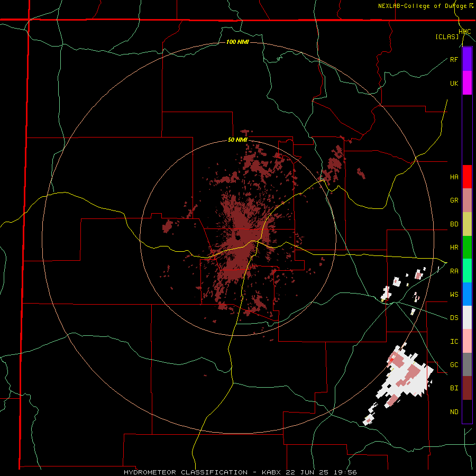Screen dimensions: 476x476
Task: Select the "GR" legend label
Action: (x=454, y=200)
